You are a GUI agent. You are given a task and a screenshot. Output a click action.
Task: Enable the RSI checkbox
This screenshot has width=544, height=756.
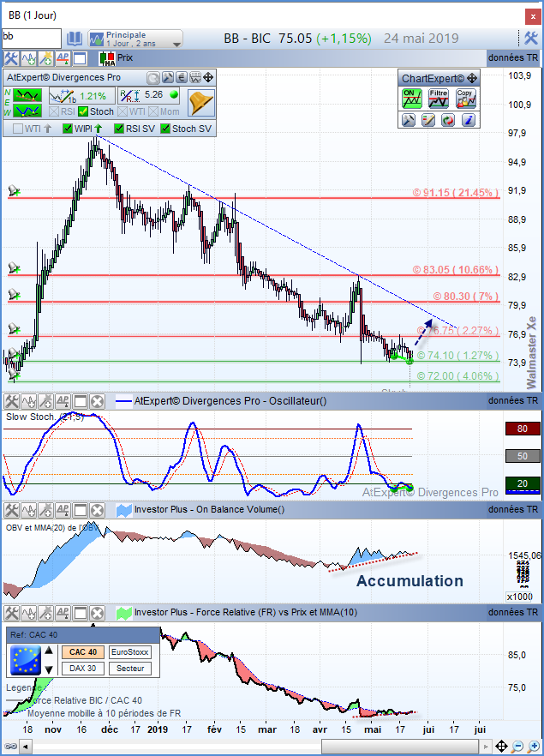54,111
